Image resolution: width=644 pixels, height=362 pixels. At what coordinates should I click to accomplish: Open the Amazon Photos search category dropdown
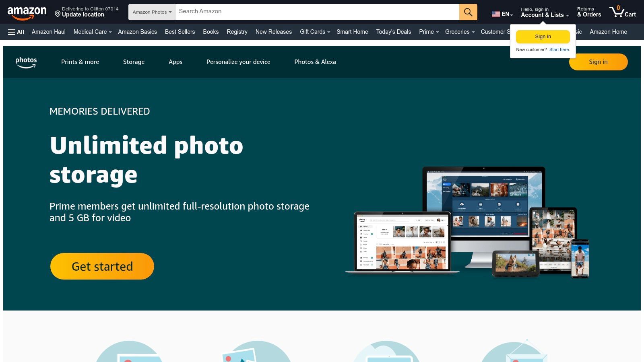tap(151, 12)
